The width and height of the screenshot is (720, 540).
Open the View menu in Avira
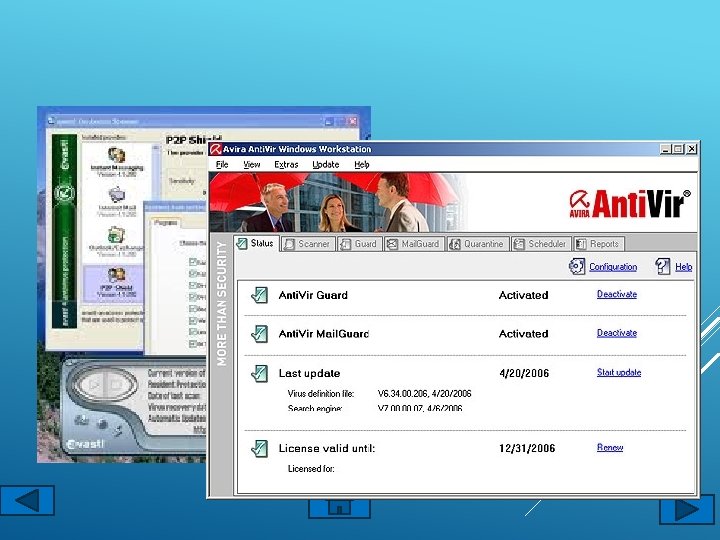(x=252, y=164)
